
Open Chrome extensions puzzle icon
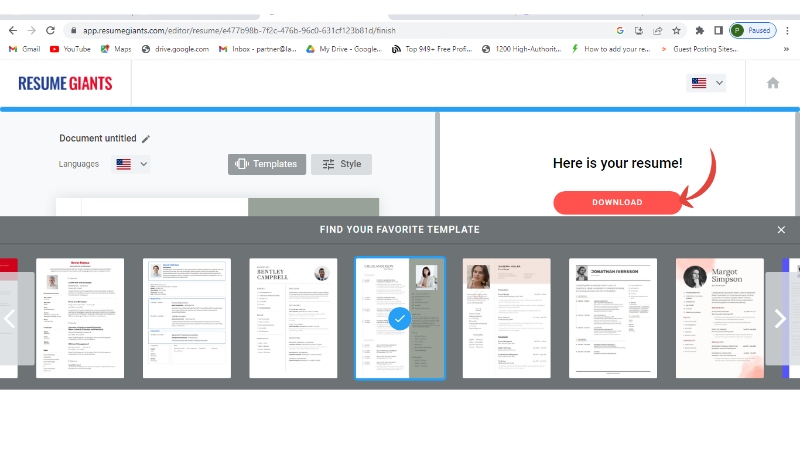pos(699,31)
